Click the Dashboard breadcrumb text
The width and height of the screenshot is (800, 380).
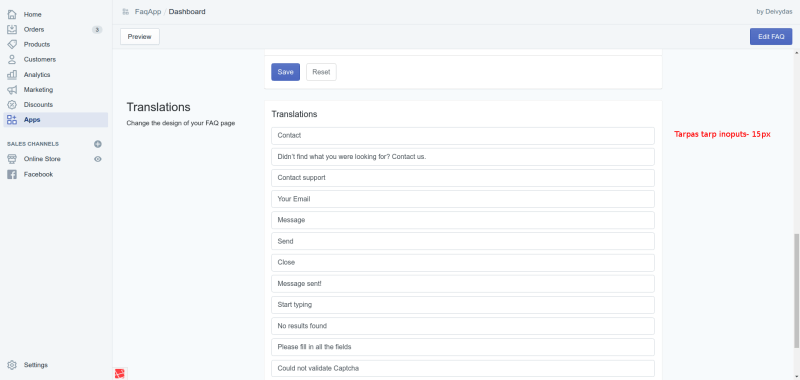(187, 11)
